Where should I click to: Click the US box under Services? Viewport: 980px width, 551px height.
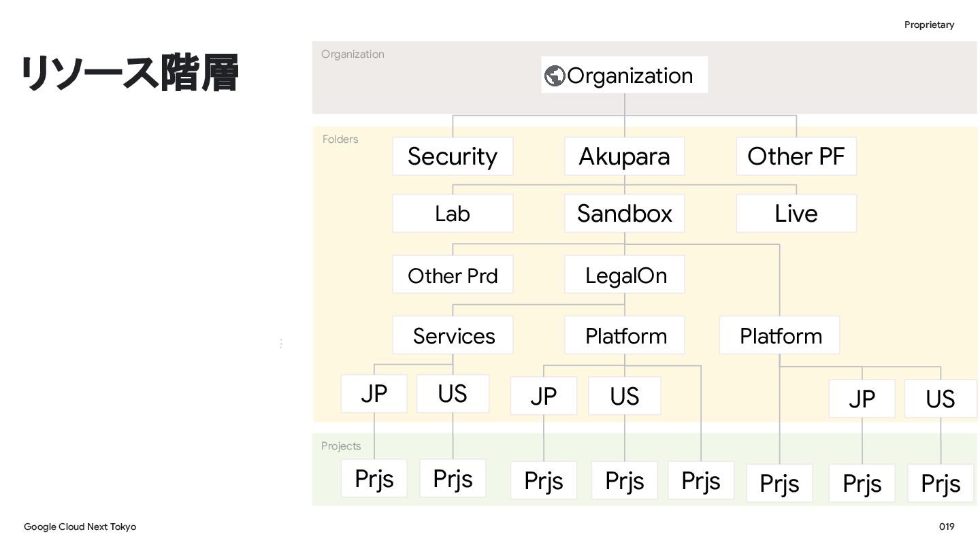(x=453, y=394)
